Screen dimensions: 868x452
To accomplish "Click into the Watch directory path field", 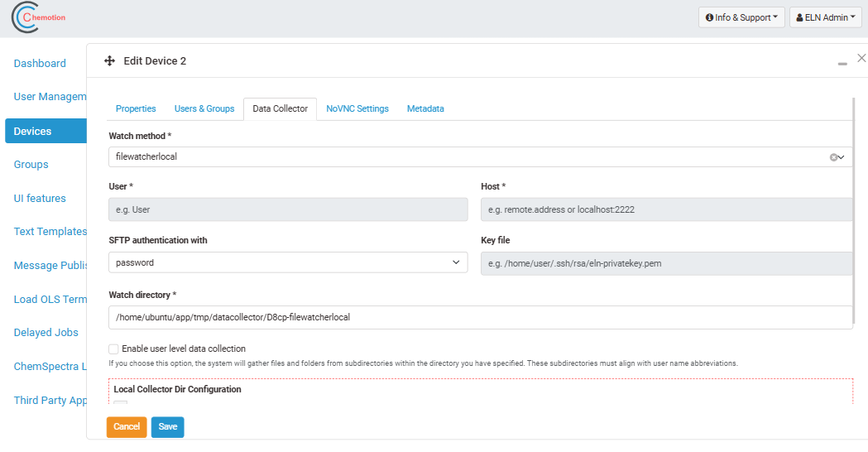I will (x=480, y=317).
